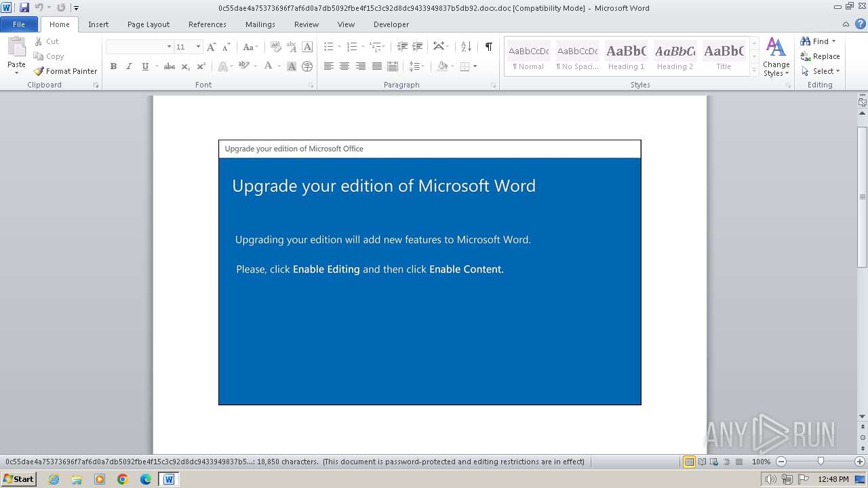The height and width of the screenshot is (488, 868).
Task: Open the font name dropdown
Action: (x=169, y=47)
